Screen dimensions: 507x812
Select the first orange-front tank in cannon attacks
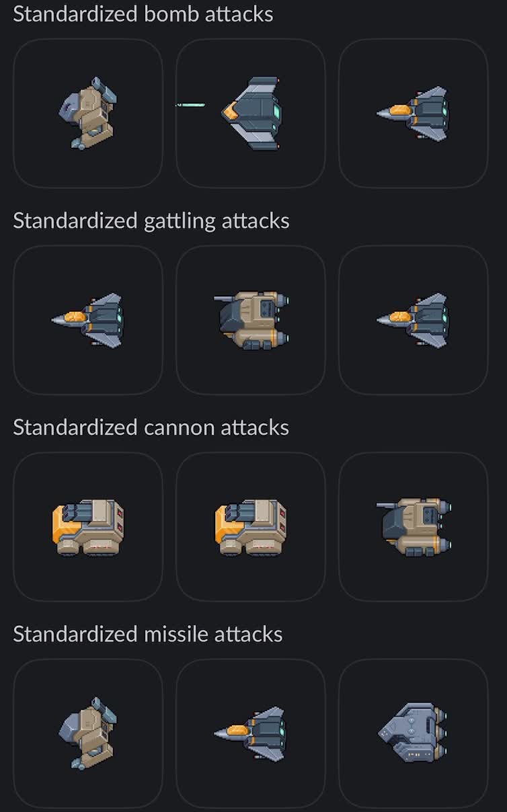(x=88, y=527)
